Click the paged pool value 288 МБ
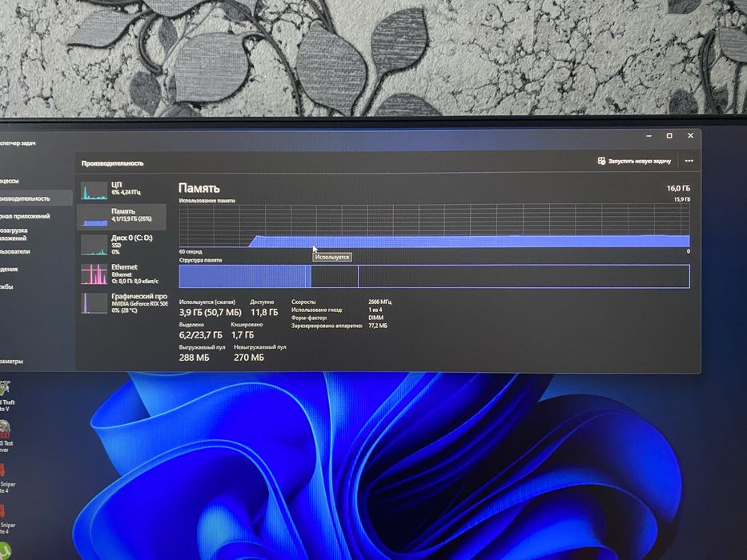The image size is (747, 560). tap(194, 357)
